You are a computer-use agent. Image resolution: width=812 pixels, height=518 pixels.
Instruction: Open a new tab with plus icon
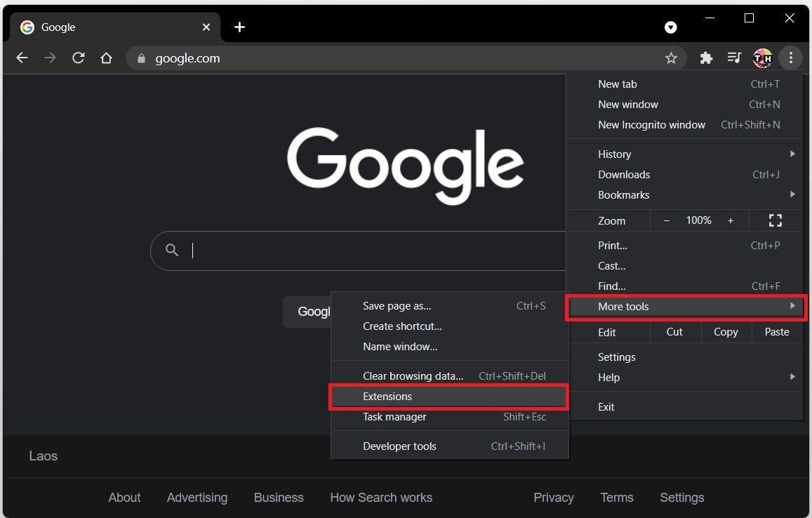pos(239,27)
